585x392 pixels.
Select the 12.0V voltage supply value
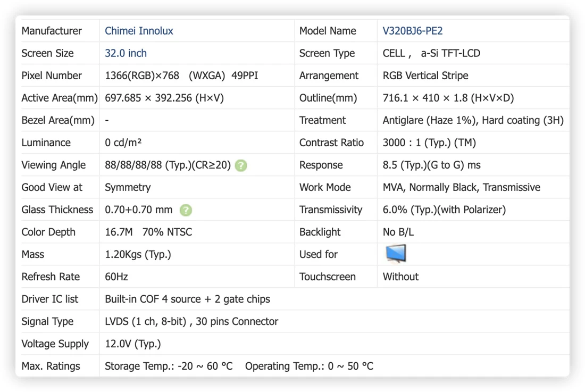tap(133, 344)
